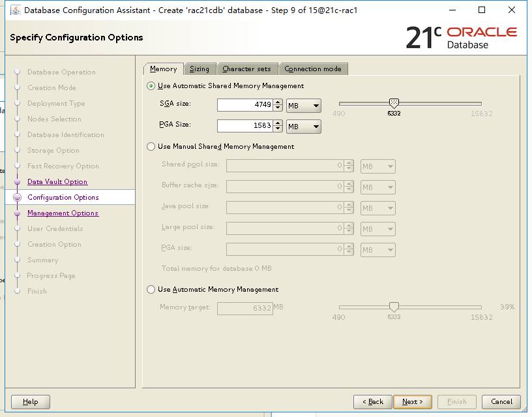Select Use Automatic Shared Memory Management
The image size is (532, 417).
point(151,86)
